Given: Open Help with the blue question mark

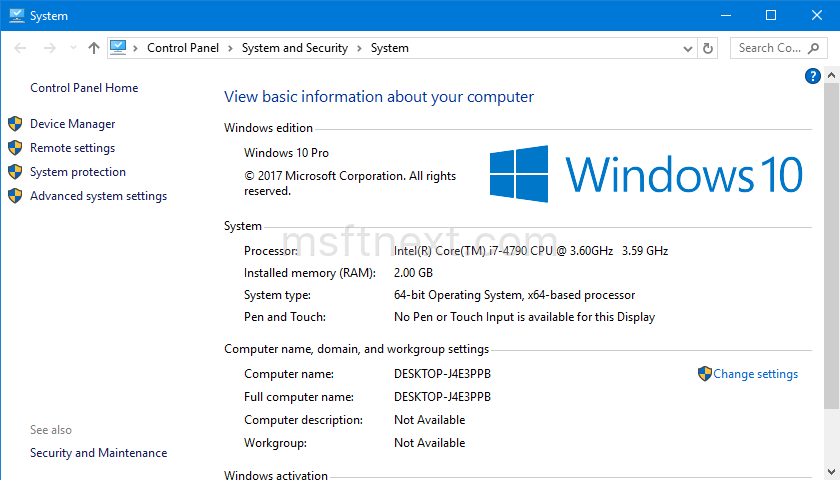Looking at the screenshot, I should (812, 76).
